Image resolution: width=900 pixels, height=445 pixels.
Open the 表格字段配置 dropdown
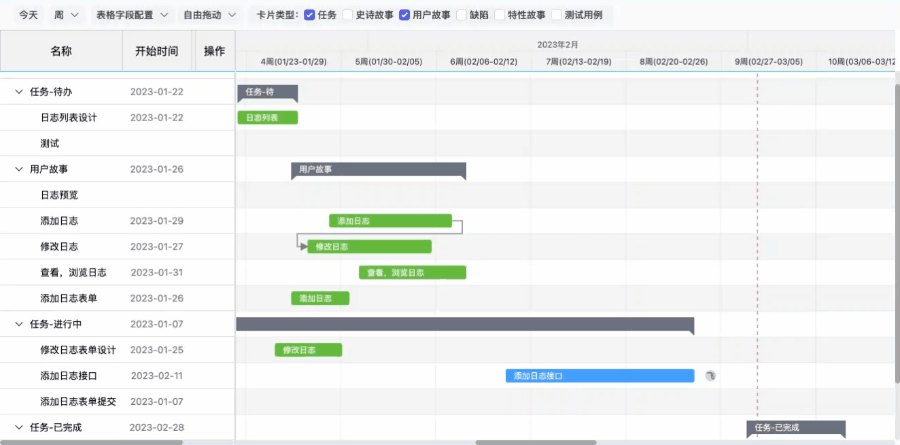(x=131, y=15)
